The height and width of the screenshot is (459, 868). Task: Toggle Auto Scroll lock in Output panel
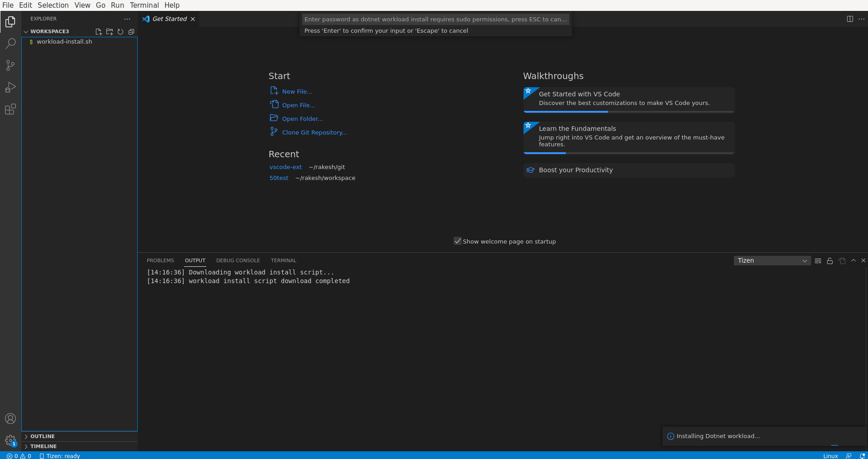tap(829, 260)
